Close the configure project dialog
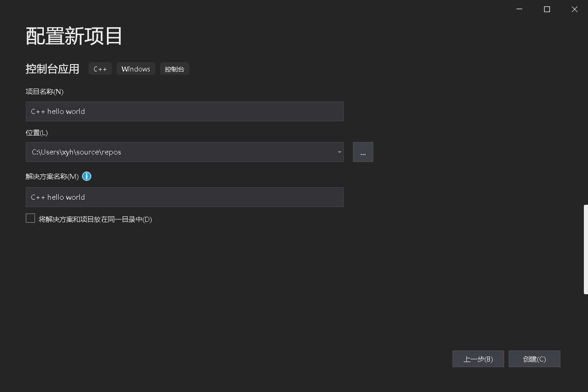 pos(575,9)
